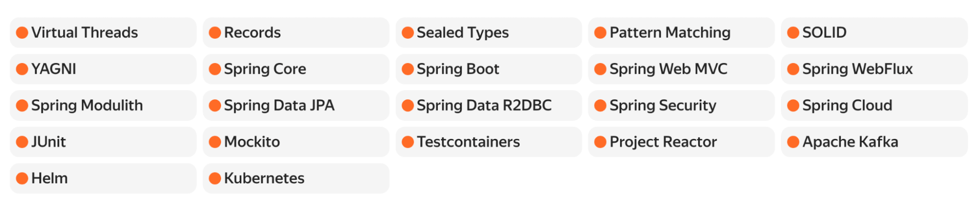Screen dimensions: 980x201
Task: Select the Spring Core tag
Action: (296, 69)
